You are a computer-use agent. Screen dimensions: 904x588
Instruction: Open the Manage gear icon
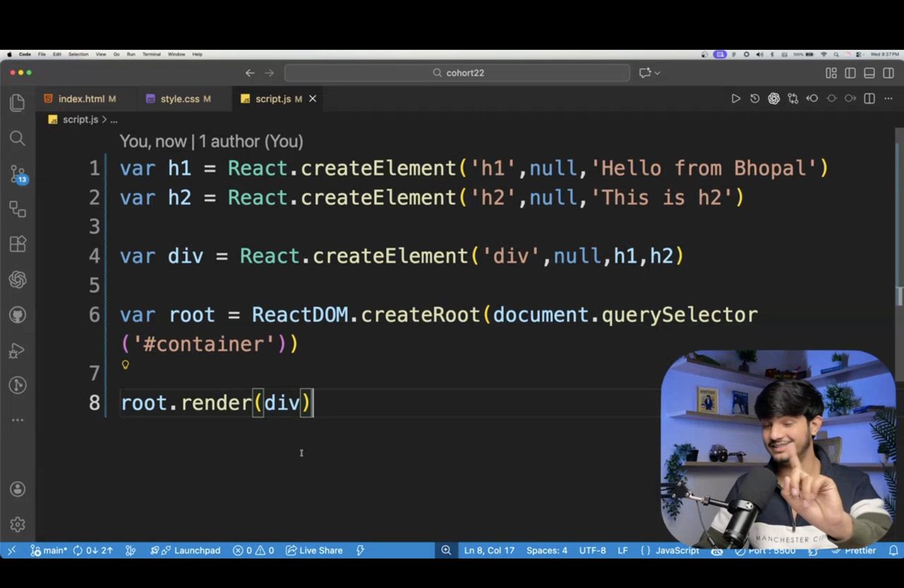pyautogui.click(x=17, y=524)
